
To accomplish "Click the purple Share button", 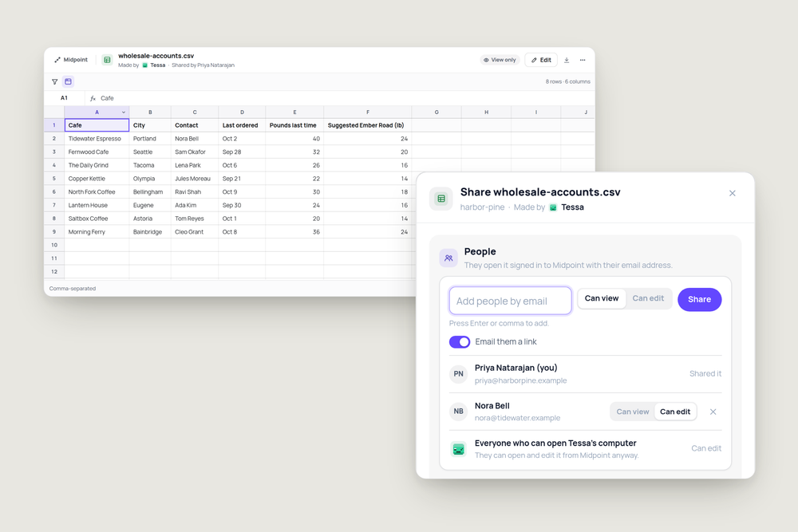I will click(699, 300).
